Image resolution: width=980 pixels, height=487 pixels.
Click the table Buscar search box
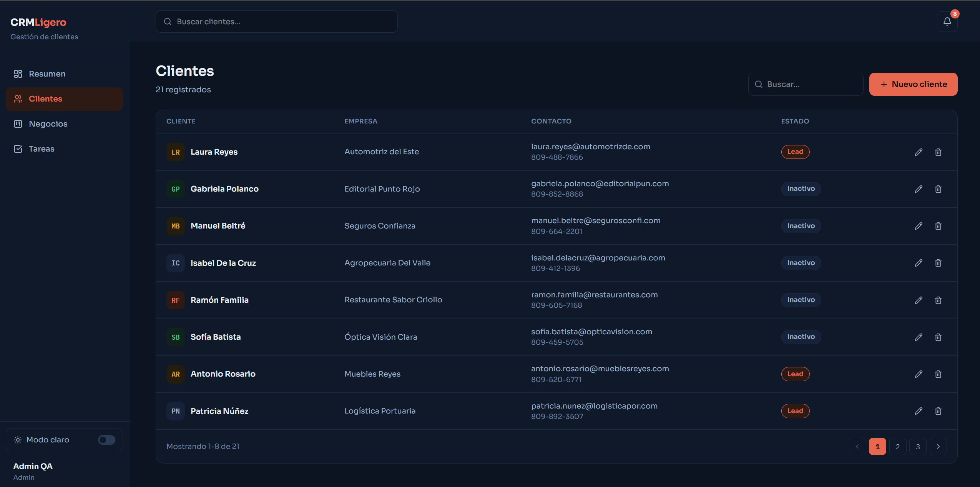[806, 84]
